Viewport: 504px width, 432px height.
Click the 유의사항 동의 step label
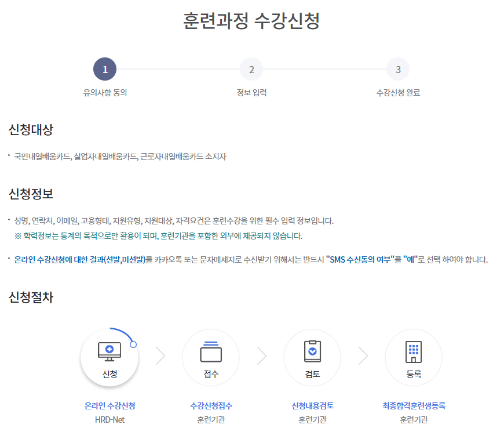pyautogui.click(x=105, y=93)
